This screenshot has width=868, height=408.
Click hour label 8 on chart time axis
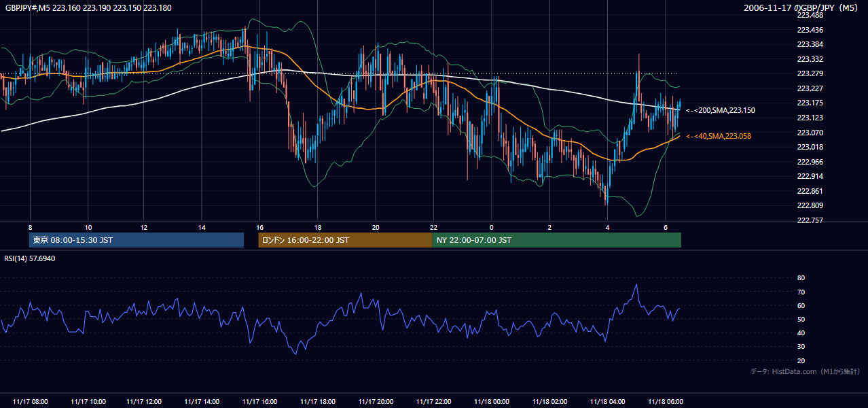[30, 227]
